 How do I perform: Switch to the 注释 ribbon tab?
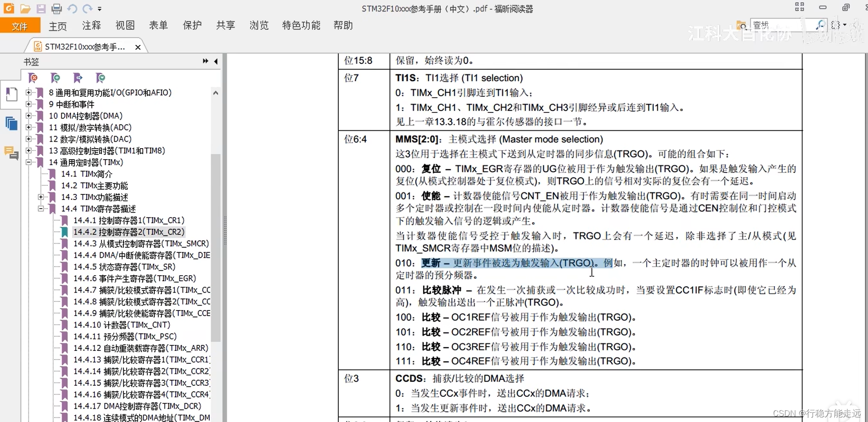(91, 25)
